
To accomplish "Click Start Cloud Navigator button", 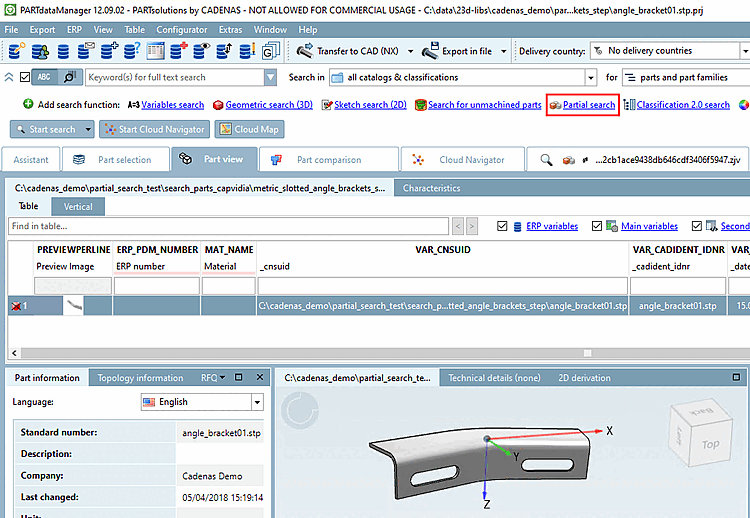I will pyautogui.click(x=154, y=129).
